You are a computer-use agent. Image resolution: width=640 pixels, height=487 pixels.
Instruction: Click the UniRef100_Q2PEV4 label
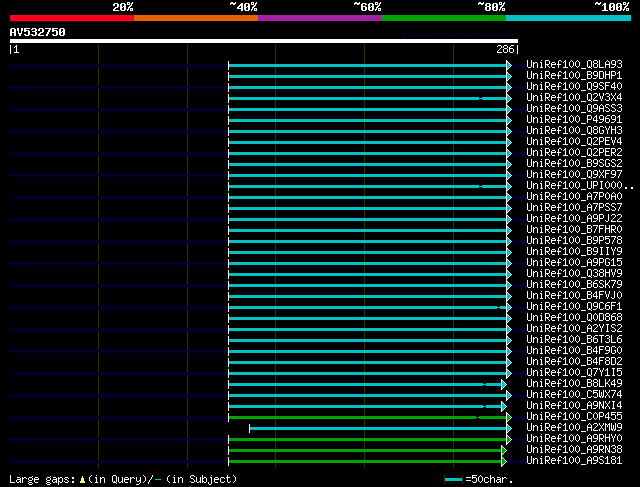click(574, 142)
